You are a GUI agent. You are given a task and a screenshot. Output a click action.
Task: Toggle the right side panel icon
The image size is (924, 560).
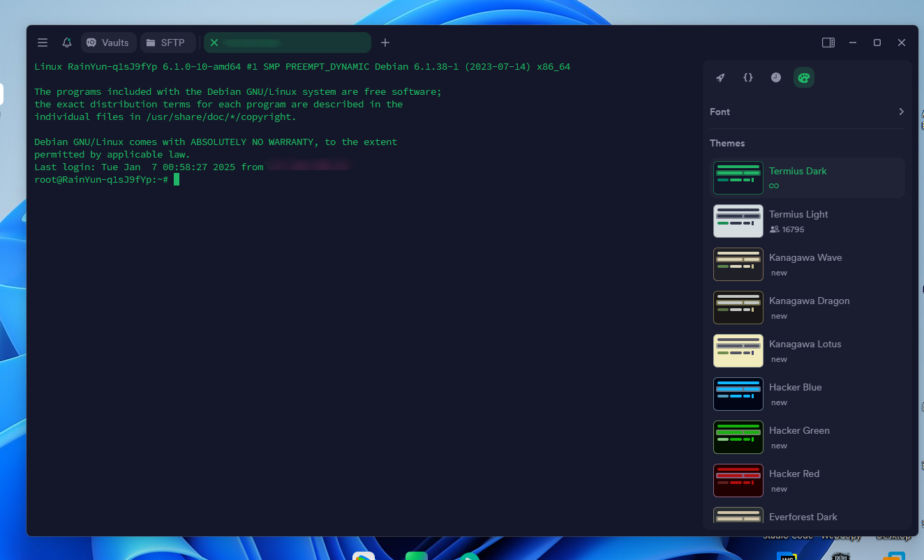[828, 43]
